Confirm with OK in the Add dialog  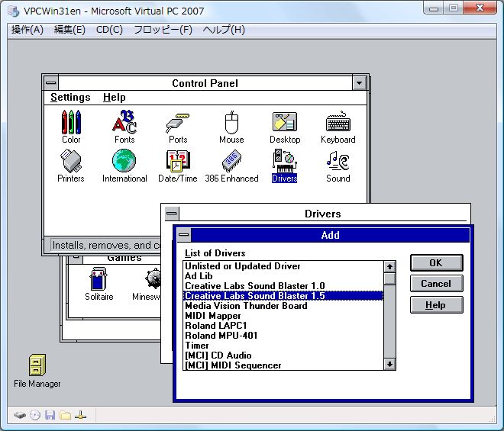437,263
